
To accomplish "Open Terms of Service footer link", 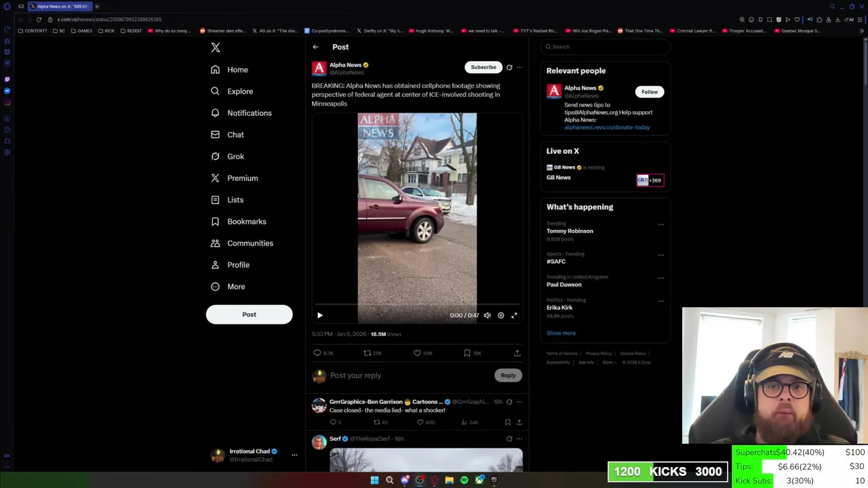I will 562,354.
